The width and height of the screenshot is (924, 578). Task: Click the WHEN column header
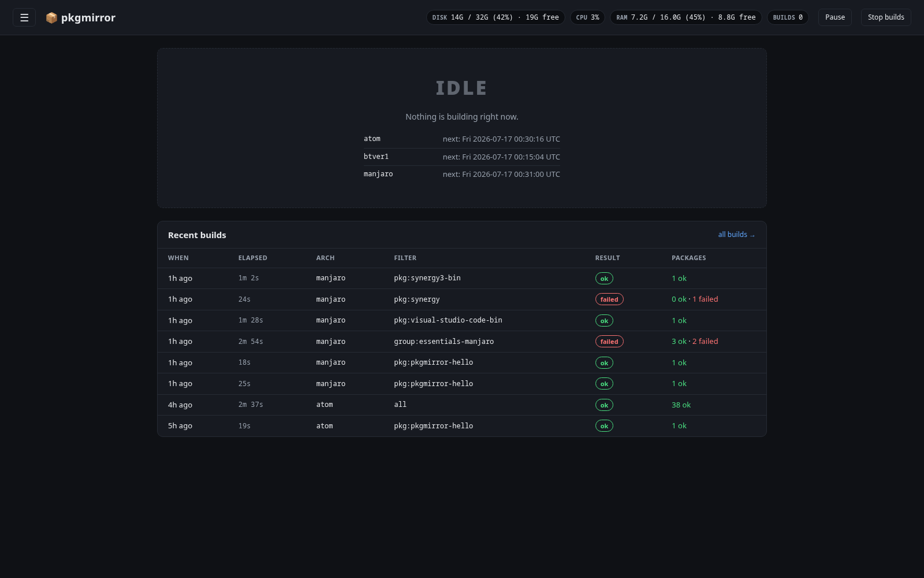178,258
